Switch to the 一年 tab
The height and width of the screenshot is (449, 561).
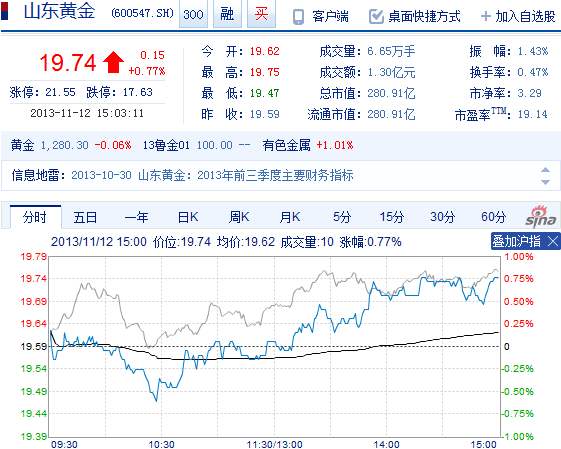tap(136, 217)
